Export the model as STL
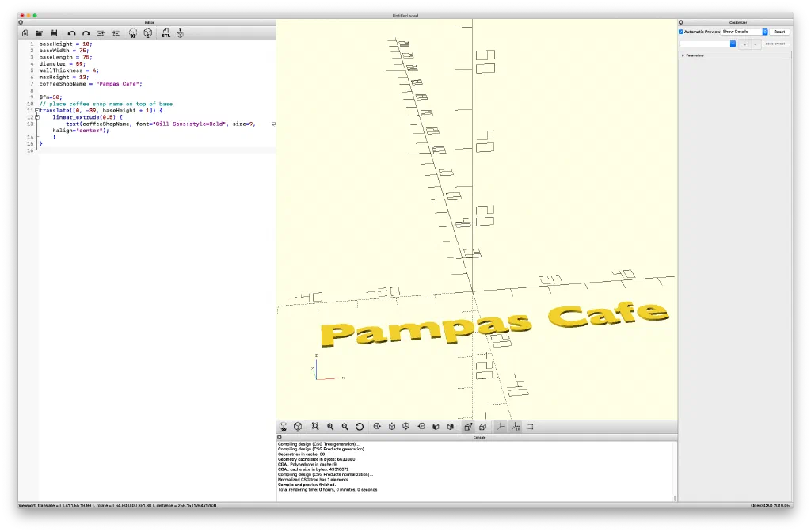Screen dimensions: 811x532 coord(166,33)
